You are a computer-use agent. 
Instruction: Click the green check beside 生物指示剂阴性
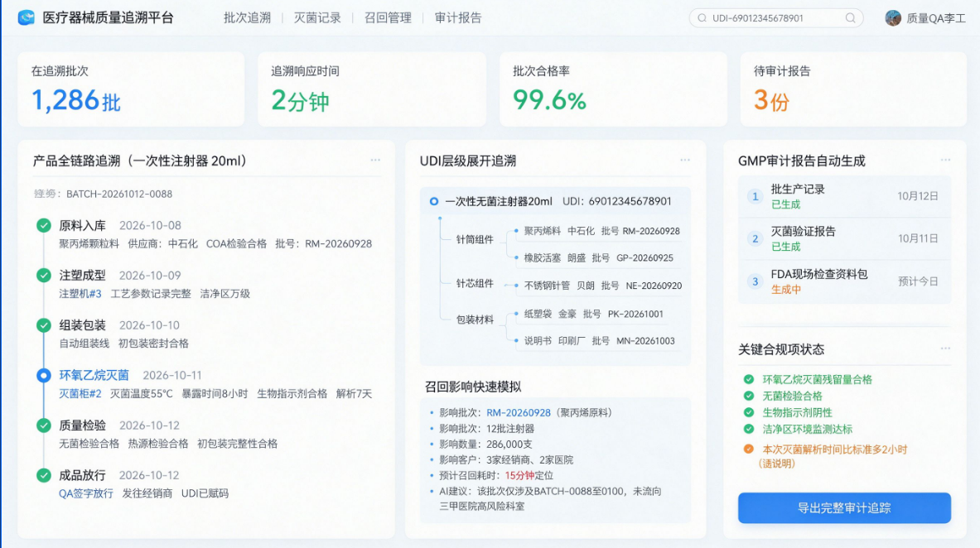point(749,412)
